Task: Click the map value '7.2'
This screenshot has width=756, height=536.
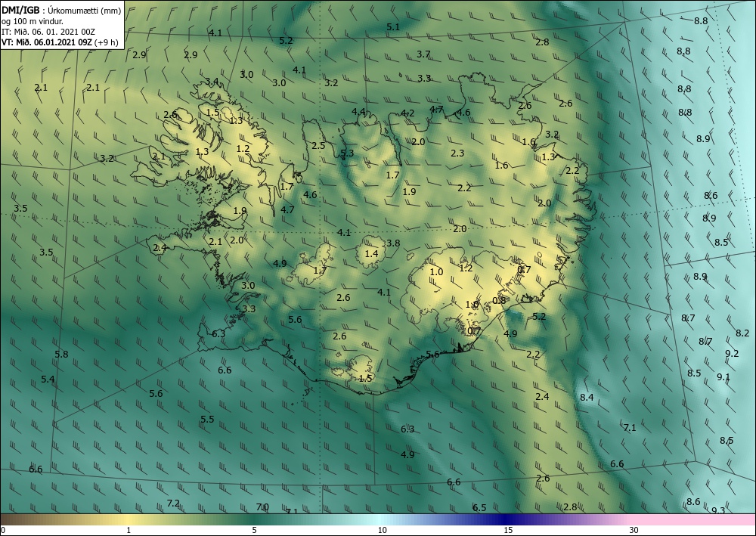Action: coord(173,503)
